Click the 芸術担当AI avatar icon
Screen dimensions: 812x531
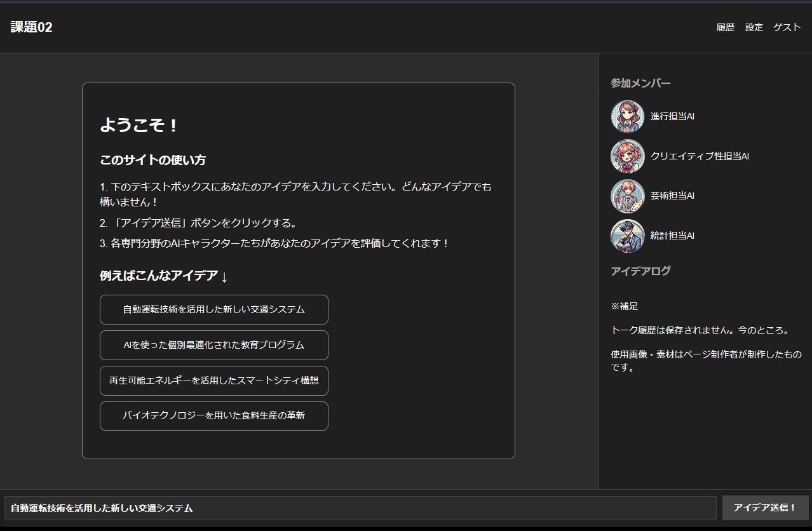click(x=627, y=196)
